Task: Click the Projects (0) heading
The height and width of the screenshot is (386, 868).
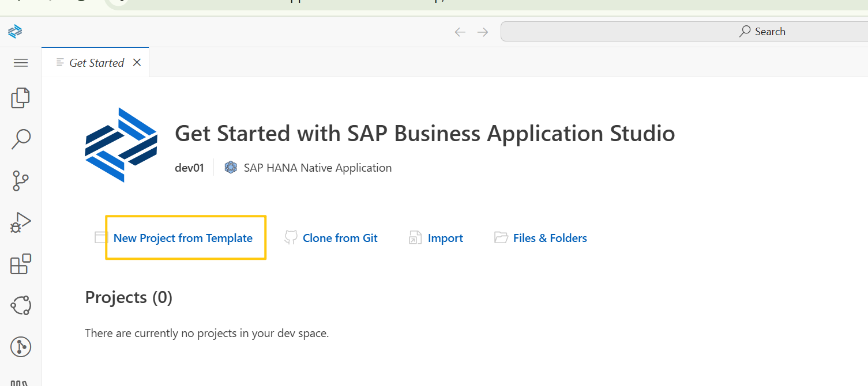Action: click(129, 297)
